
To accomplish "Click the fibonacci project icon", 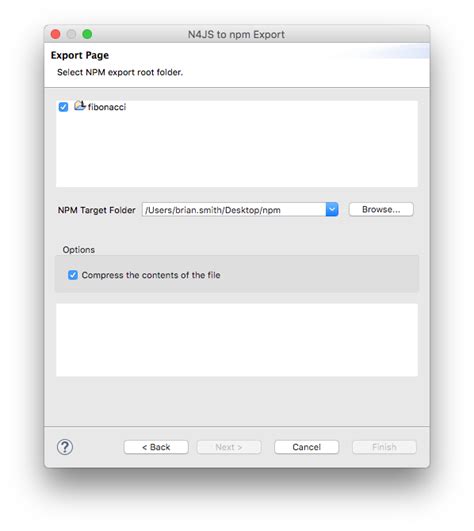I will point(80,106).
